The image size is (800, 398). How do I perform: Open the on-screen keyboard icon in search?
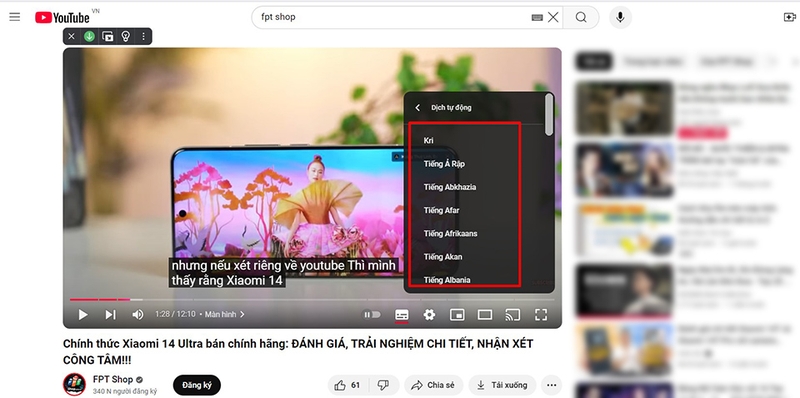tap(537, 17)
